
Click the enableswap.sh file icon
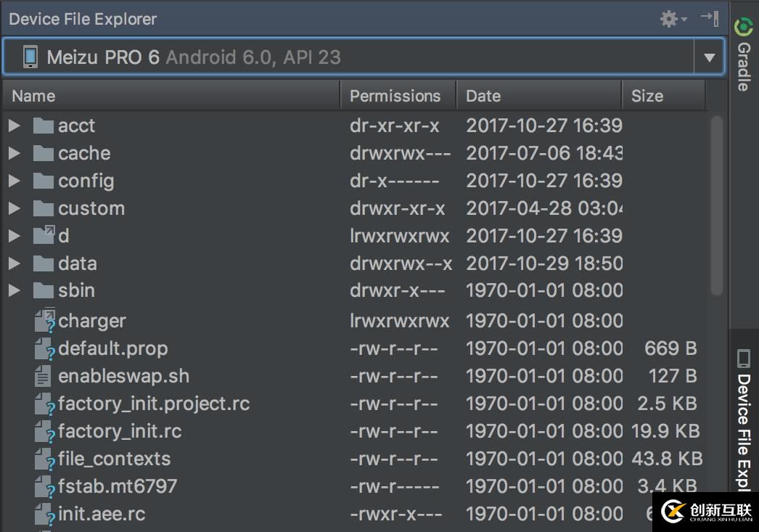[x=44, y=377]
